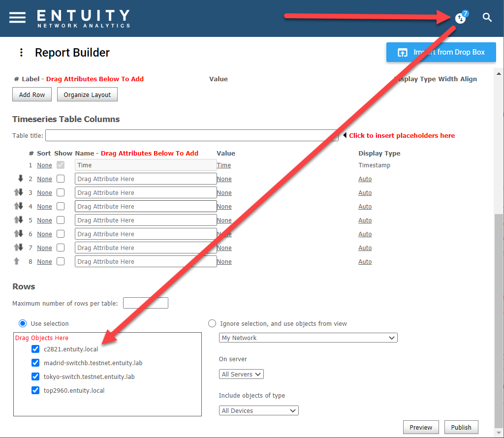Click the Drop Box export icon on the button
The width and height of the screenshot is (504, 438).
click(403, 52)
